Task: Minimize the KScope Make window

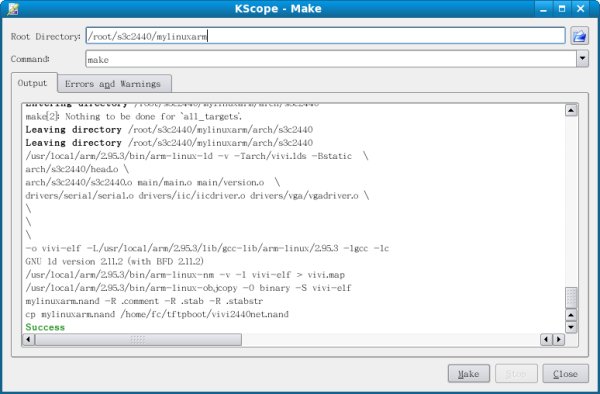Action: pos(543,9)
